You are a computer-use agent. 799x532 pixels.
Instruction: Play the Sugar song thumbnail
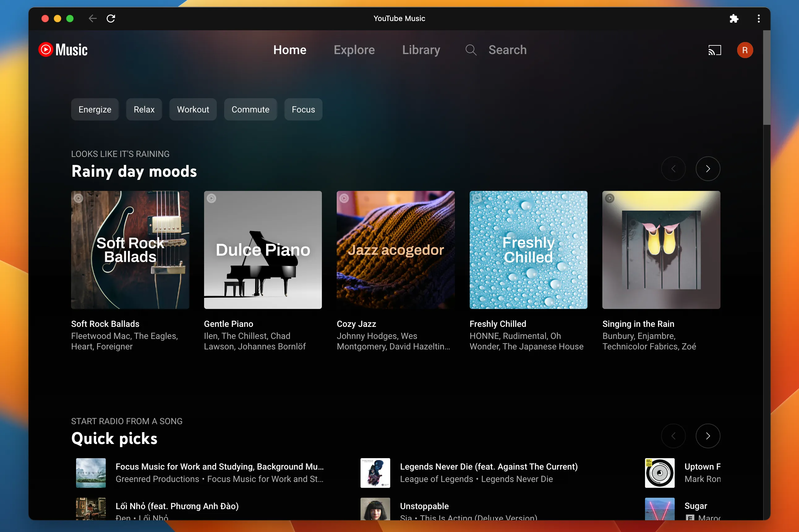click(x=660, y=509)
